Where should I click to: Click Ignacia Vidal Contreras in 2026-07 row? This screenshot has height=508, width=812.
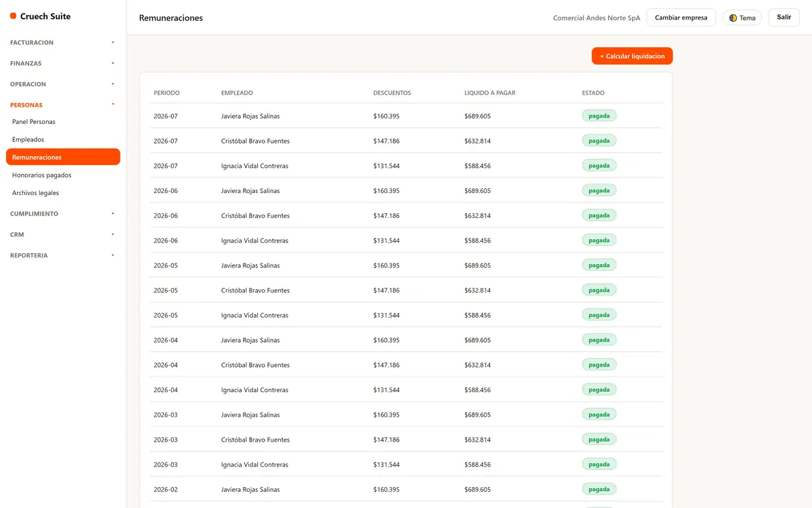tap(254, 166)
